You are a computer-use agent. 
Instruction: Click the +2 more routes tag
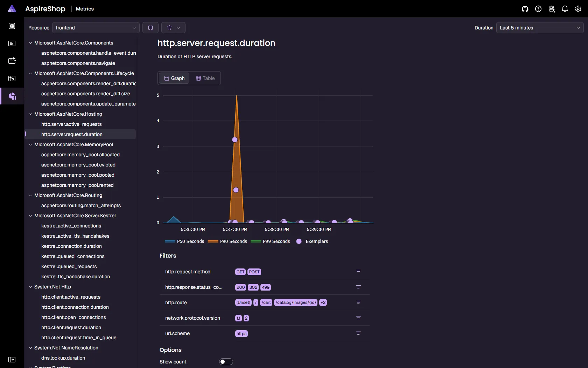(323, 302)
